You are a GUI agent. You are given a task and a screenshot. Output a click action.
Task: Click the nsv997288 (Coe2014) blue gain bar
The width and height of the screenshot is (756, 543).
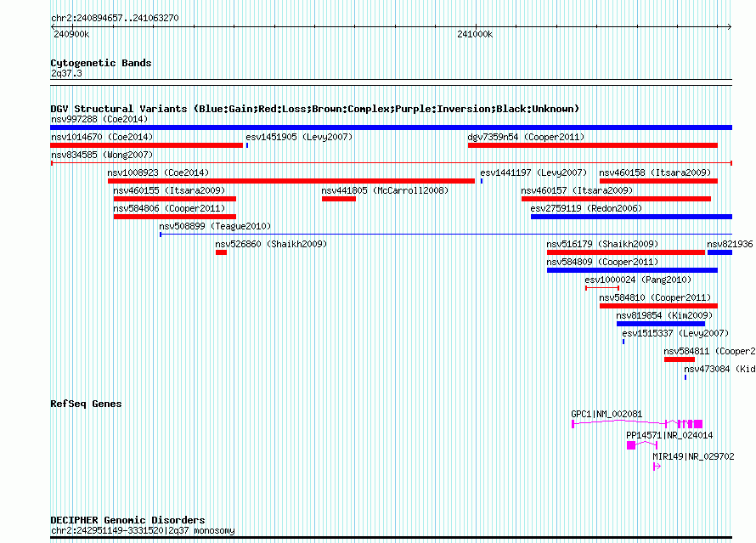(391, 127)
